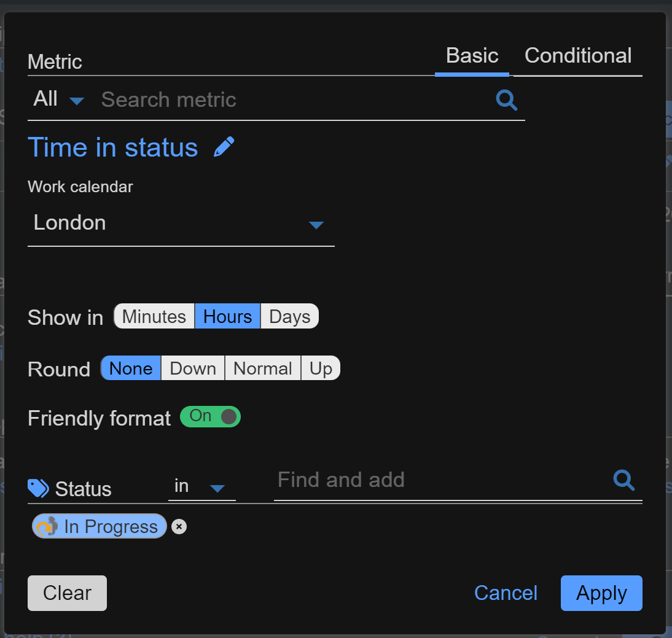
Task: Click the Cancel link
Action: pos(506,593)
